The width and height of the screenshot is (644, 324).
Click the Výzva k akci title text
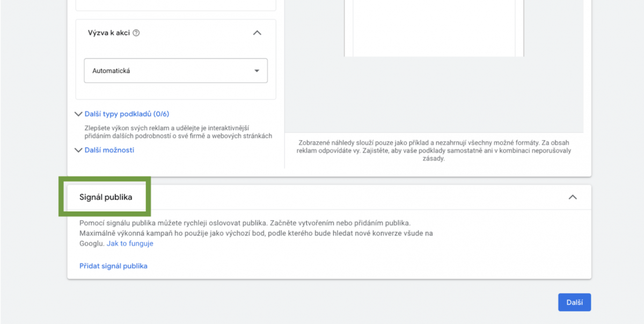(109, 33)
